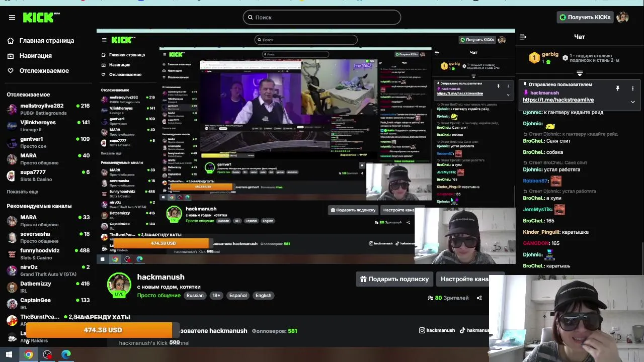The height and width of the screenshot is (362, 644).
Task: Open the hamburger menu beside Kick logo
Action: 12,18
